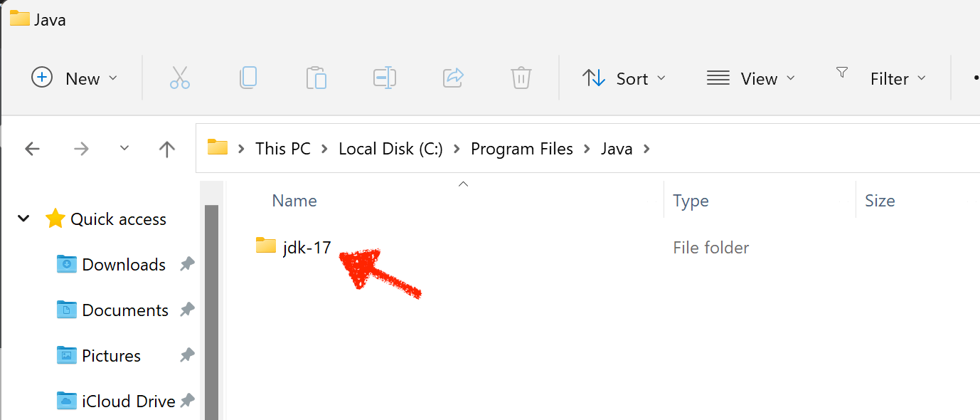The height and width of the screenshot is (420, 980).
Task: Copy using the Copy toolbar icon
Action: click(x=247, y=78)
